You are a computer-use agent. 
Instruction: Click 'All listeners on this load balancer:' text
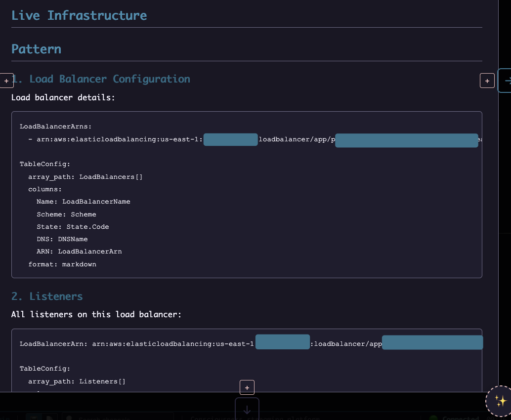96,314
